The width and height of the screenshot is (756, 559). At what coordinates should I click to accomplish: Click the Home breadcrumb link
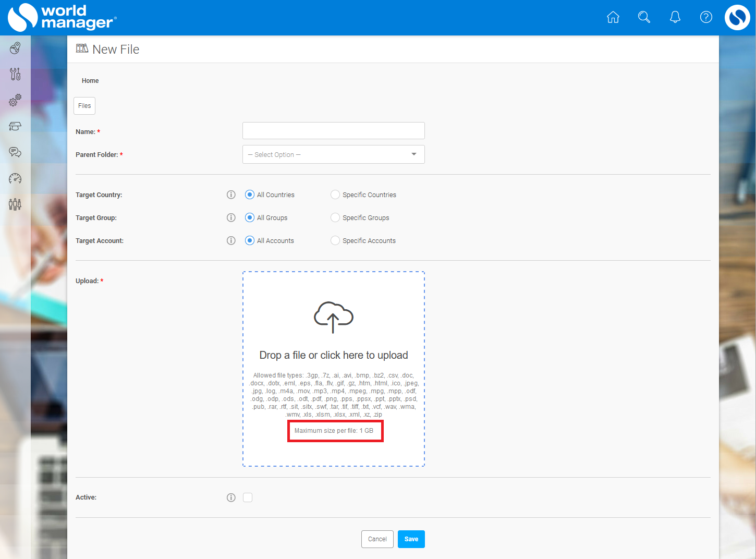[x=90, y=81]
